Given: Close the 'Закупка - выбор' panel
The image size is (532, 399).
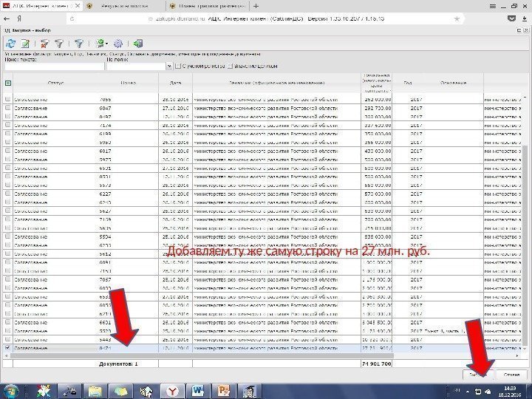Looking at the screenshot, I should pyautogui.click(x=526, y=30).
